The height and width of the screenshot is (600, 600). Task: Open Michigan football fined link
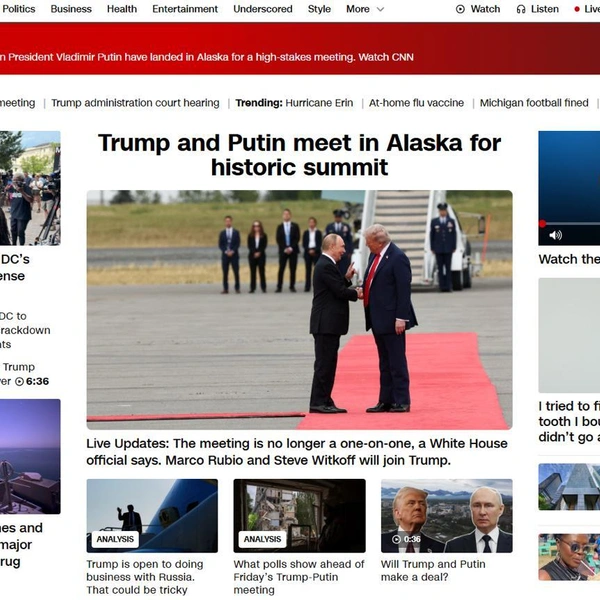pos(534,103)
